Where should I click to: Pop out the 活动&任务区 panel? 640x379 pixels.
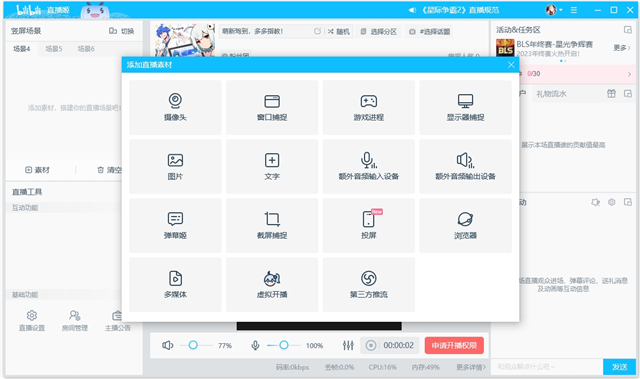[628, 29]
